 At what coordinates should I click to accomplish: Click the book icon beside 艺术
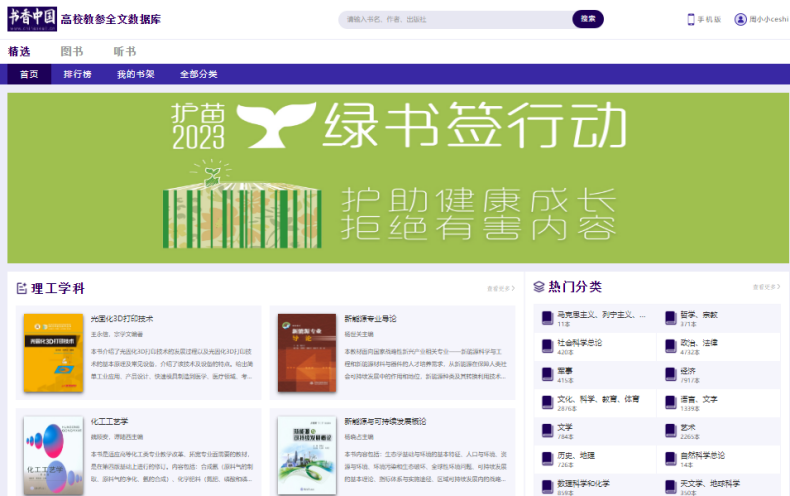pos(671,430)
